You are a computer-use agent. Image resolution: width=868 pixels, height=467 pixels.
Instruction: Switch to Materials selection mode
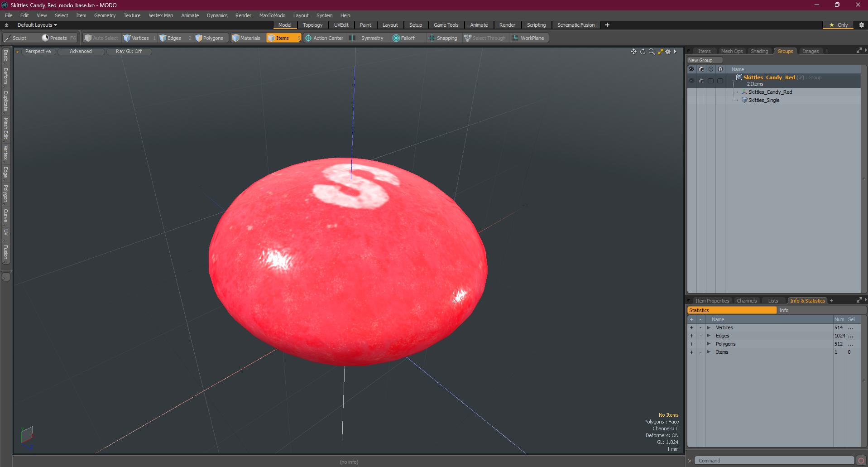[x=247, y=38]
